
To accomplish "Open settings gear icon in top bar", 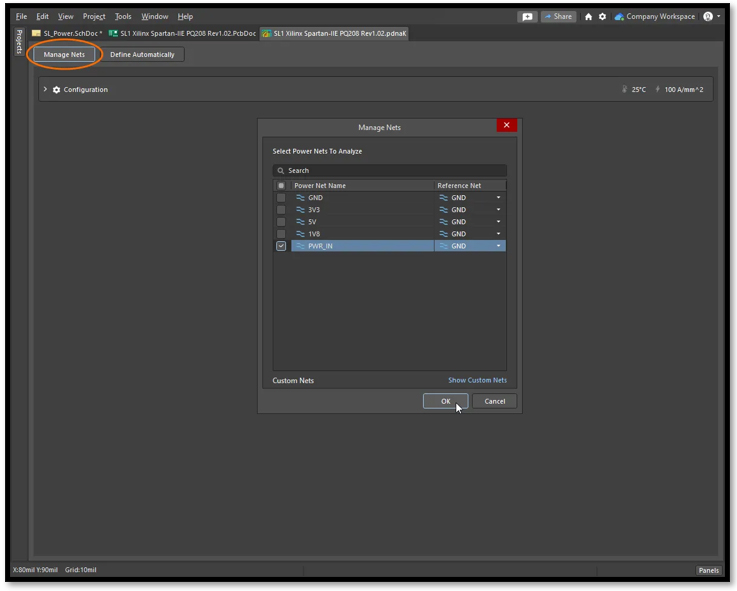I will 602,16.
